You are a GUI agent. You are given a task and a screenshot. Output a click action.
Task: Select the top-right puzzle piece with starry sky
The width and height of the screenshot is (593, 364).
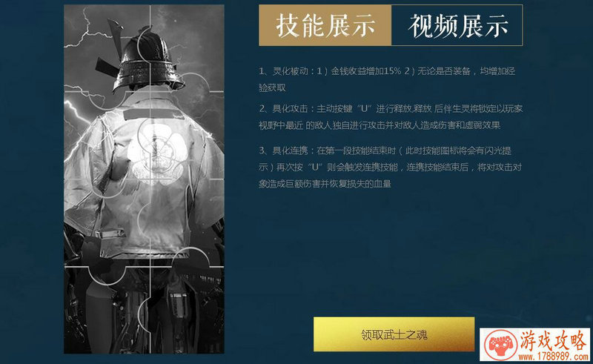(188, 48)
